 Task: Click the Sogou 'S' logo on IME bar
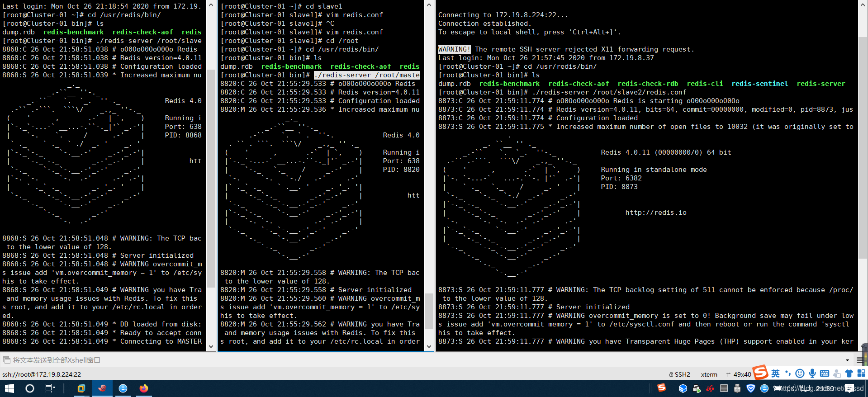760,373
